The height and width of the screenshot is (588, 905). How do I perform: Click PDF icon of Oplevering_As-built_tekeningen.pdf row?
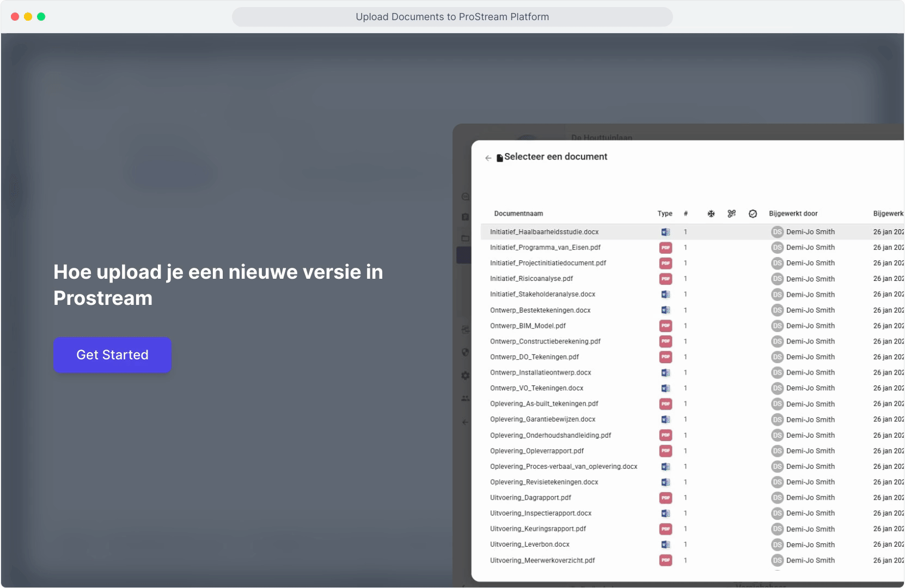pyautogui.click(x=665, y=404)
